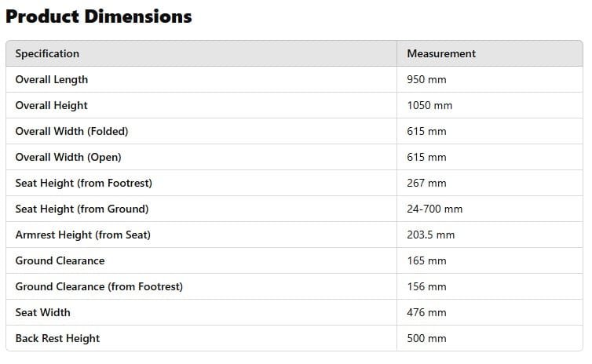Click Ground Clearance (from Footrest) label
Image resolution: width=592 pixels, height=364 pixels.
[x=99, y=287]
